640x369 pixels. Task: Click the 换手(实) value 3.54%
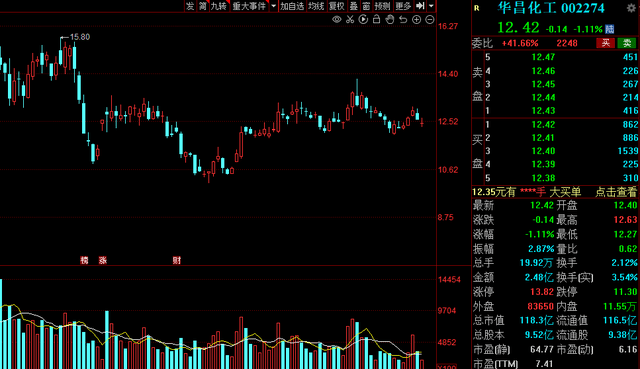coord(624,278)
